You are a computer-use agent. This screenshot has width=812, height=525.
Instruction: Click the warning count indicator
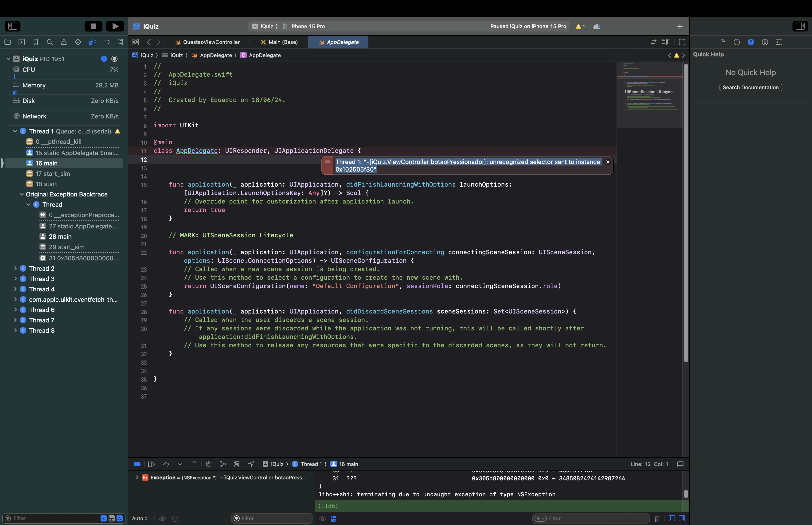(x=580, y=26)
